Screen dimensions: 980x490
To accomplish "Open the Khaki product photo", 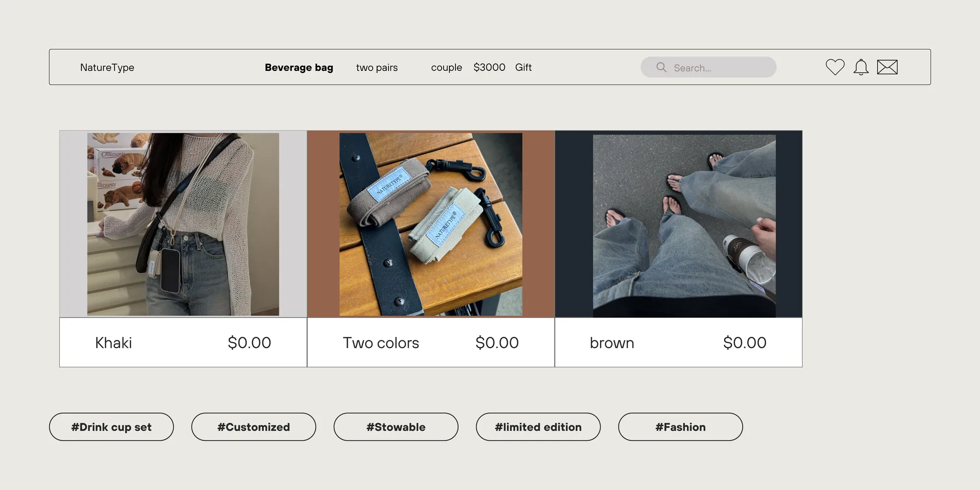I will click(183, 224).
